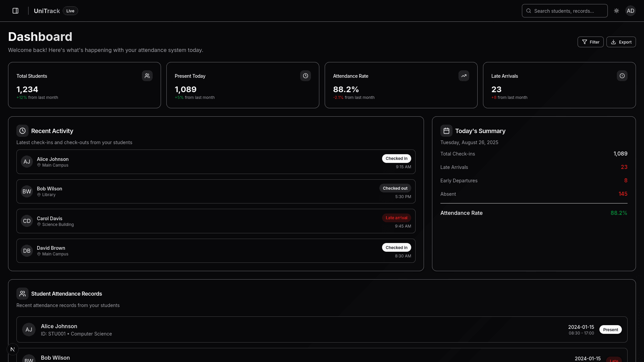The width and height of the screenshot is (644, 362).
Task: Click the Export button
Action: 621,42
